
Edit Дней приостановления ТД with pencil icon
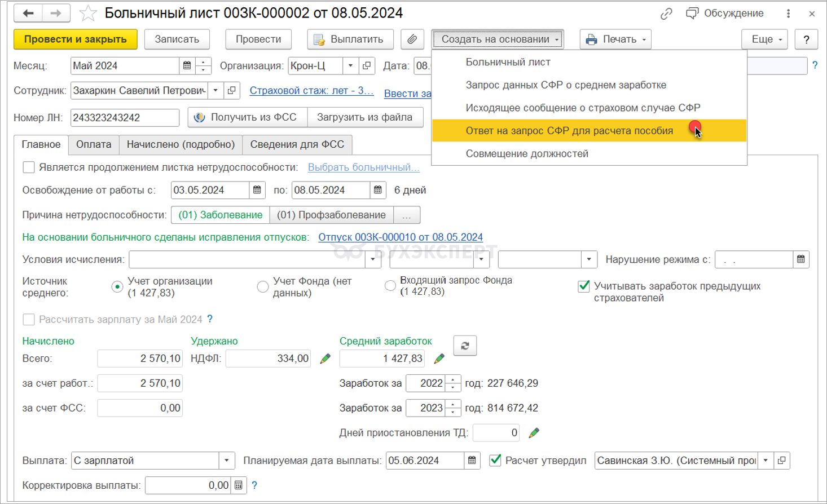(x=534, y=433)
